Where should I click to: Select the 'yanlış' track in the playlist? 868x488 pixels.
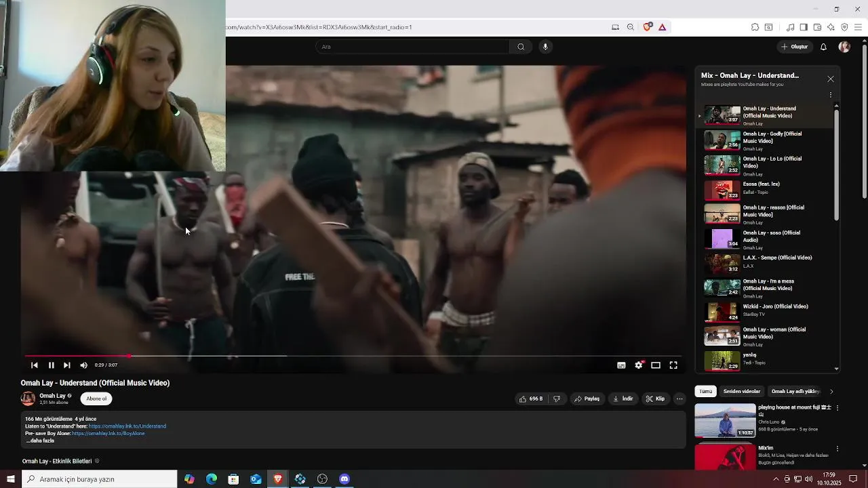(x=766, y=361)
